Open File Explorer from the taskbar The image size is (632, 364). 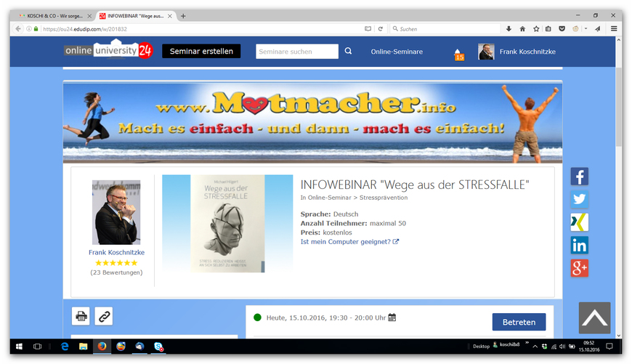pyautogui.click(x=83, y=347)
